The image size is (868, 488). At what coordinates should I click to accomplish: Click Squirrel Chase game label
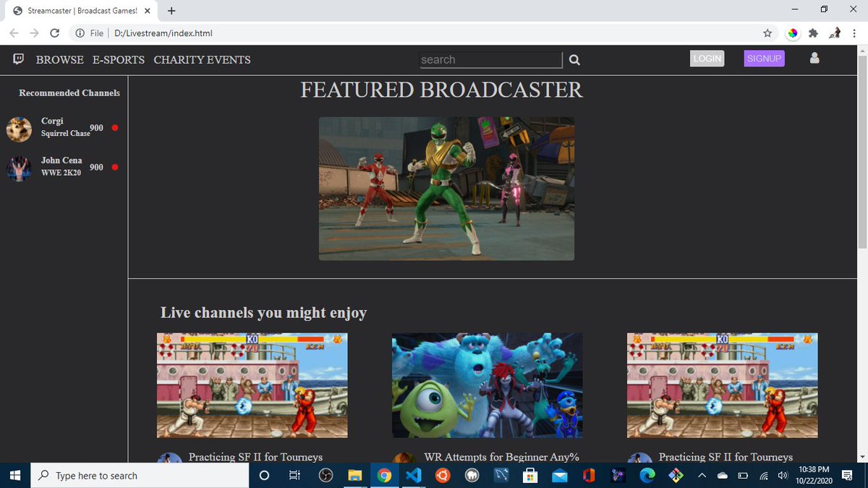click(x=65, y=134)
